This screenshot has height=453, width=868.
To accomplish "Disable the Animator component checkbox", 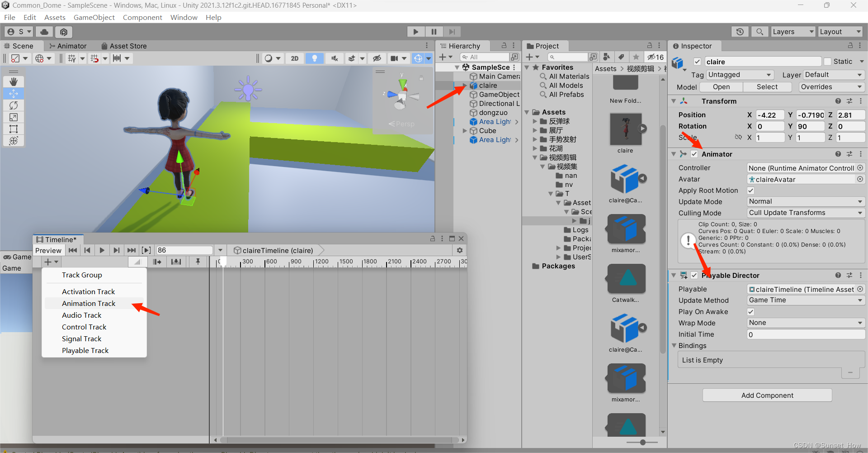I will [694, 154].
